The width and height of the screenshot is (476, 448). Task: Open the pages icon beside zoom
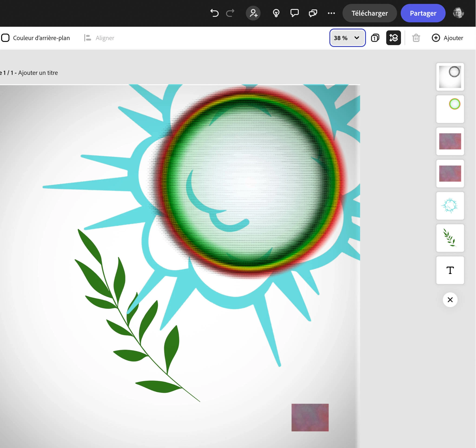(x=375, y=38)
